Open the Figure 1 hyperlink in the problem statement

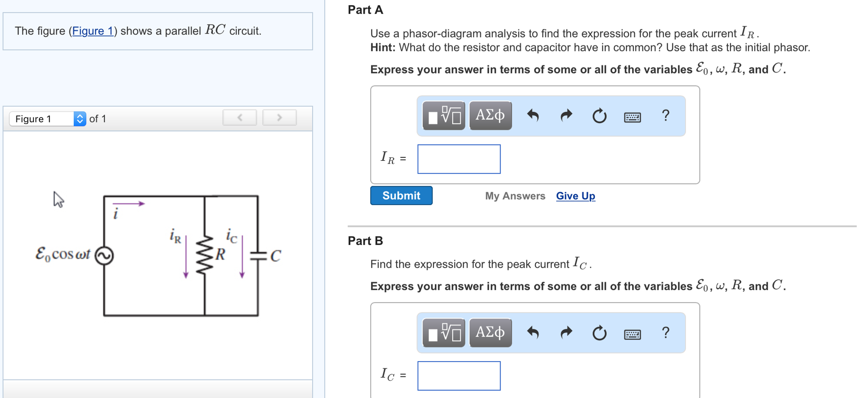point(93,31)
